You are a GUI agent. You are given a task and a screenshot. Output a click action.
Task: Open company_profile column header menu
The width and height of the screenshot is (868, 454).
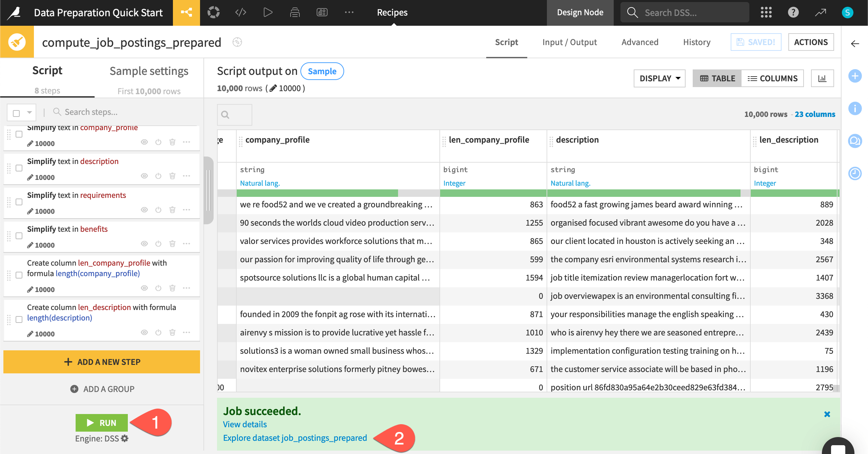[x=277, y=140]
